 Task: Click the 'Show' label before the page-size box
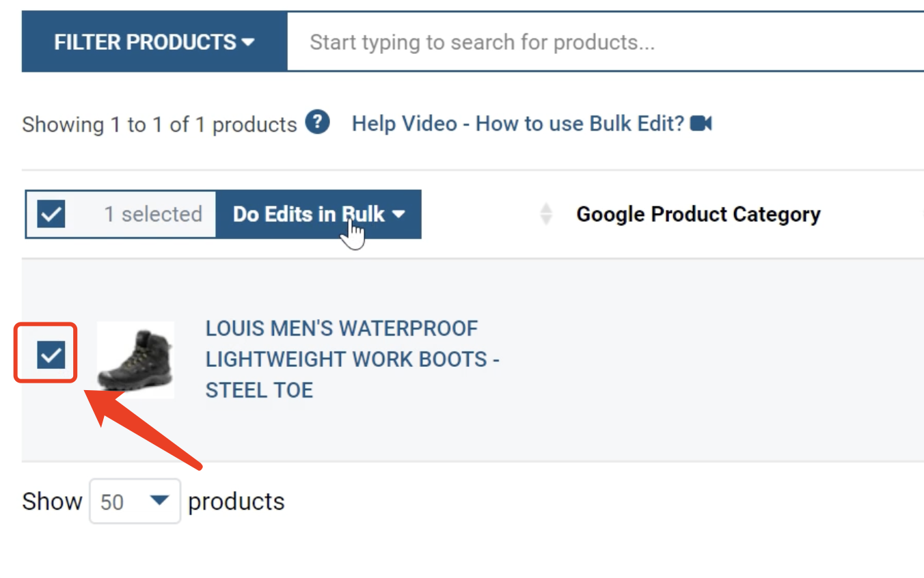(x=51, y=501)
